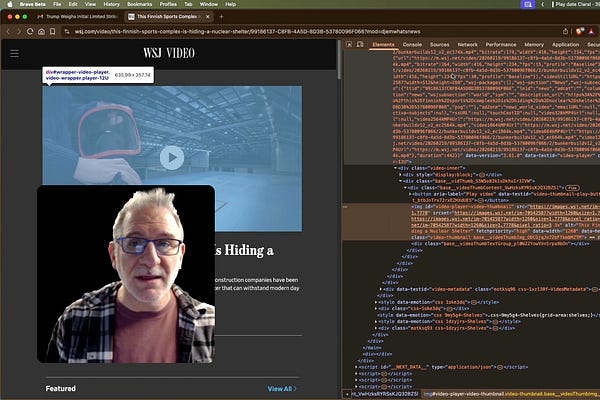Open the History menu

coord(111,4)
